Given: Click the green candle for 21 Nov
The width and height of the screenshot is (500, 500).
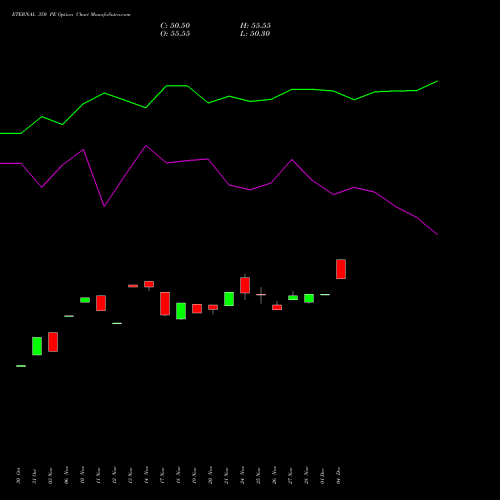Looking at the screenshot, I should tap(229, 299).
